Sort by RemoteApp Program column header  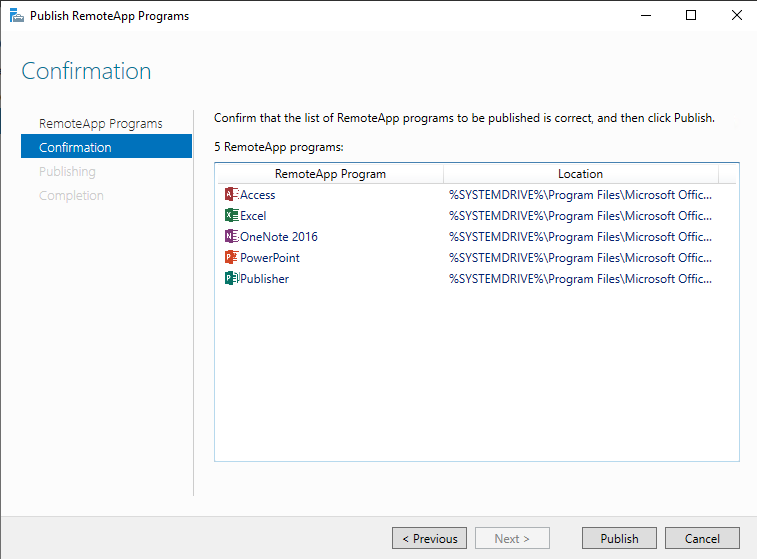coord(330,174)
